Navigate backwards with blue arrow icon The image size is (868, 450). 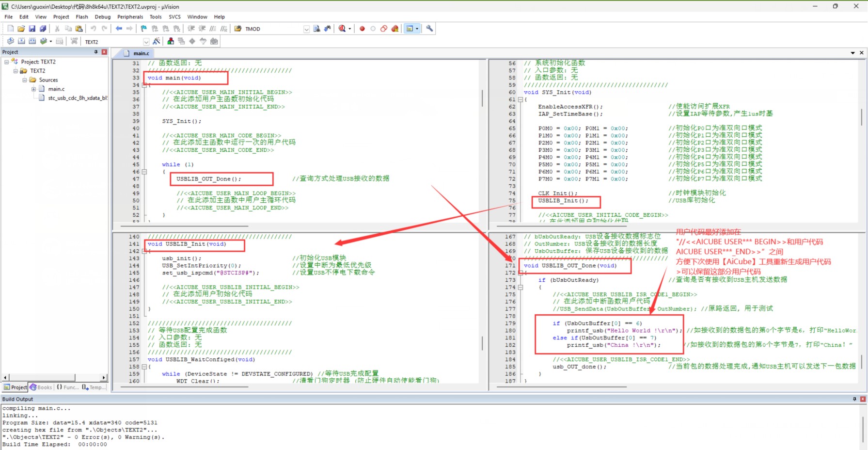pos(119,29)
